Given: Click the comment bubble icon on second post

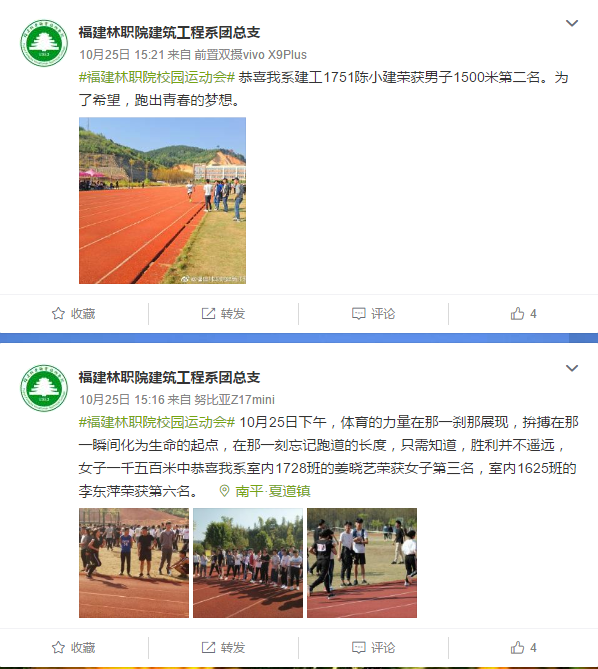Looking at the screenshot, I should tap(358, 648).
